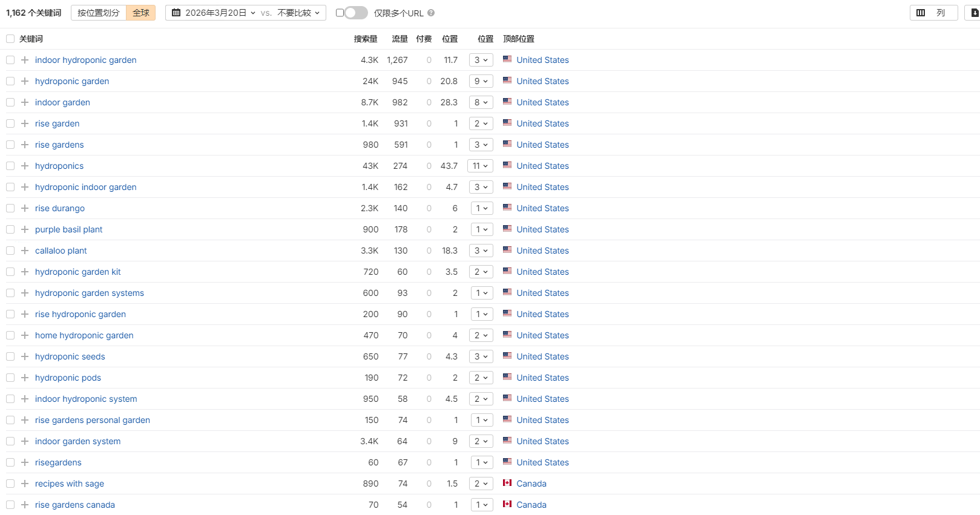The image size is (980, 515).
Task: Click search volume 43K in hydroponics row
Action: click(x=370, y=166)
